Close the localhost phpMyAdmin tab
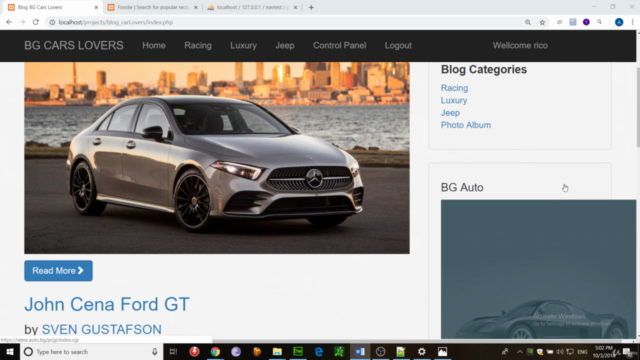This screenshot has width=640, height=360. point(296,7)
